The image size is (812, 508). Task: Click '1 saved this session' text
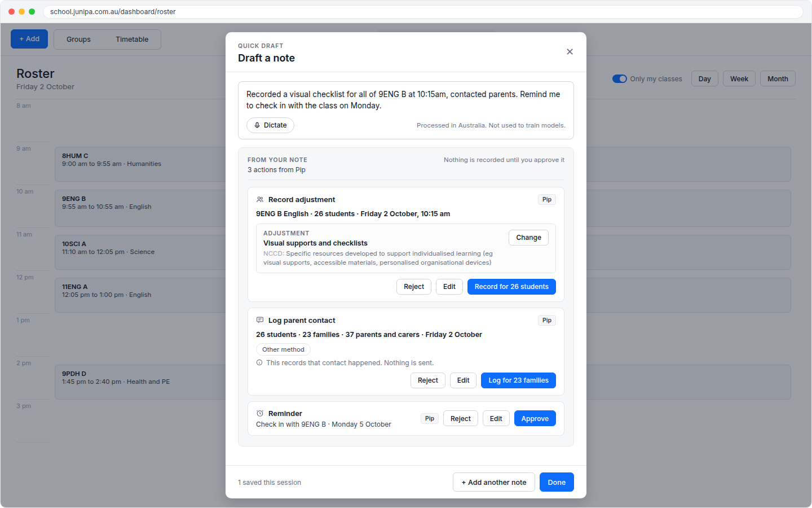click(x=270, y=483)
